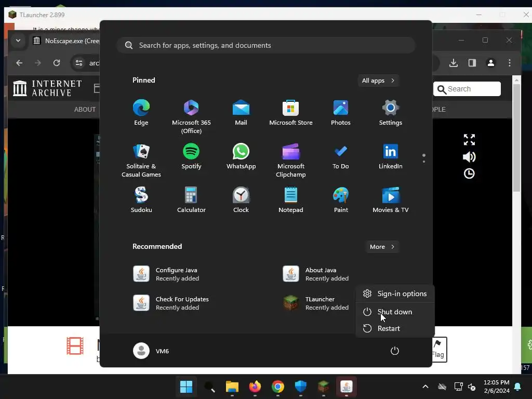Click the clock icon in archive player
532x399 pixels.
click(469, 174)
